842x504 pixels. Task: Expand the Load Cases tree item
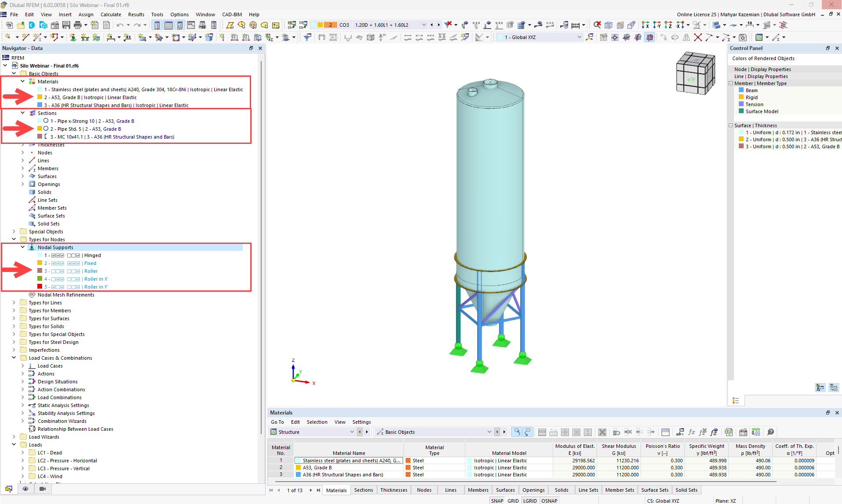click(22, 365)
